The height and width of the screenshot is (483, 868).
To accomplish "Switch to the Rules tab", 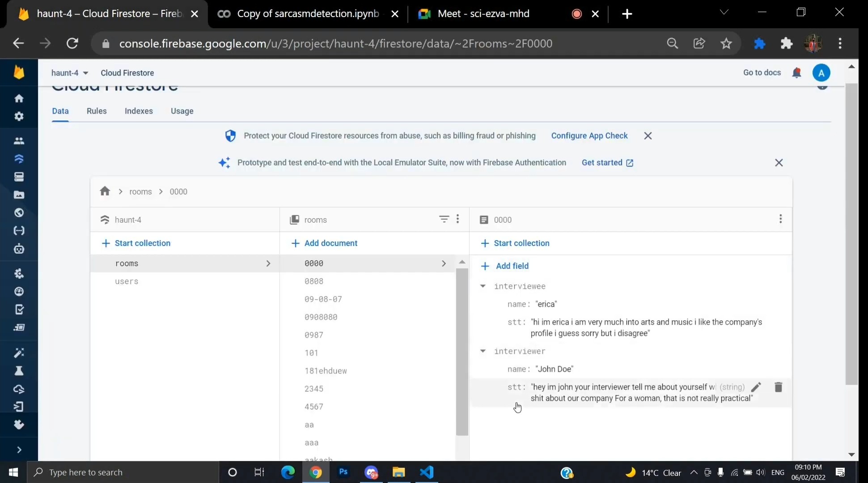I will tap(97, 111).
